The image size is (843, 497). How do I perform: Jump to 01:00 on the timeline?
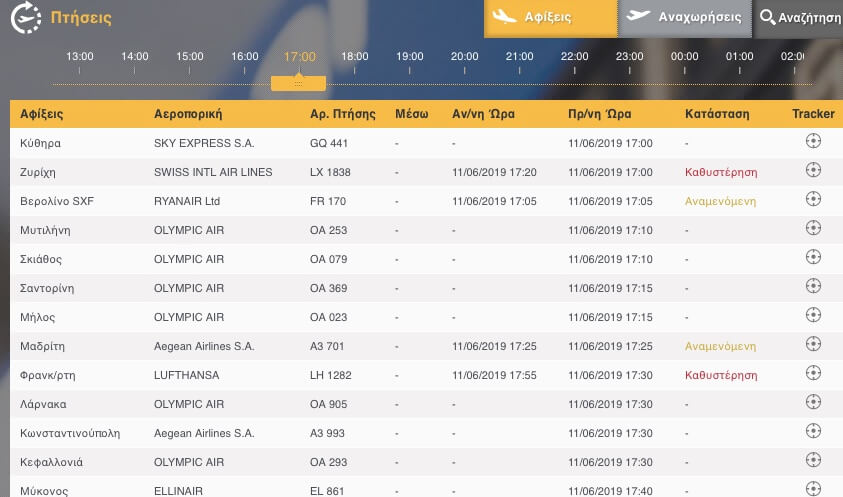pos(739,56)
